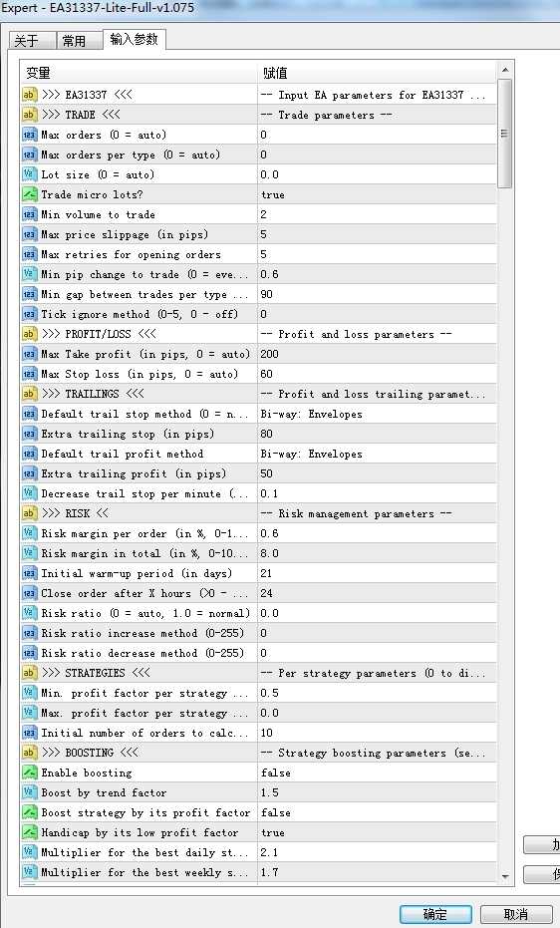The height and width of the screenshot is (928, 560).
Task: Click the string icon beside EA31337 header row
Action: point(29,95)
